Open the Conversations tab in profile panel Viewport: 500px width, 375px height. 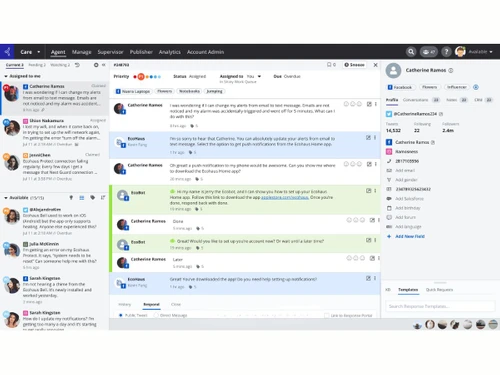pos(421,100)
